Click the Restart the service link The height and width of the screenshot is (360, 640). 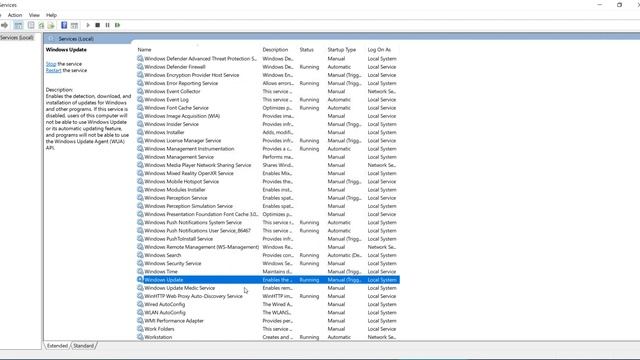click(x=53, y=71)
